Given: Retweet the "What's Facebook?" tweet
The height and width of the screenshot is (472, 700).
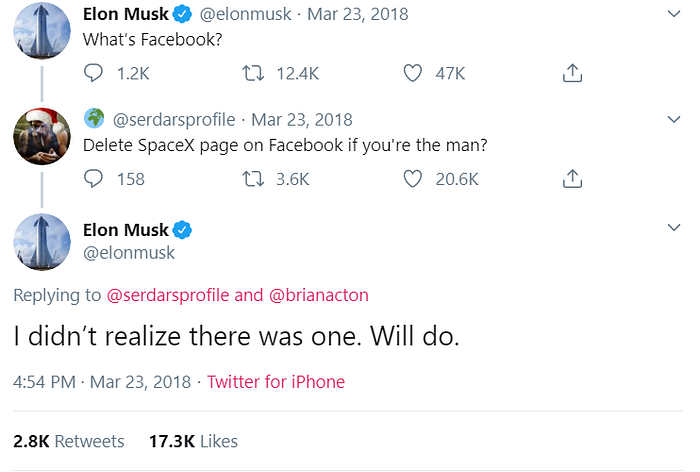Looking at the screenshot, I should click(x=254, y=73).
